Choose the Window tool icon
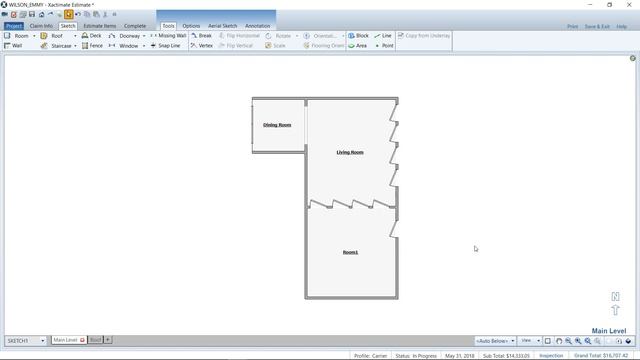This screenshot has width=640, height=360. (x=112, y=46)
